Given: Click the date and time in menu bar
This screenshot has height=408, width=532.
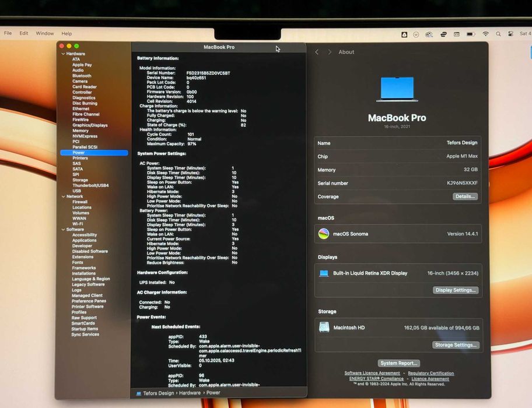Looking at the screenshot, I should tap(525, 34).
